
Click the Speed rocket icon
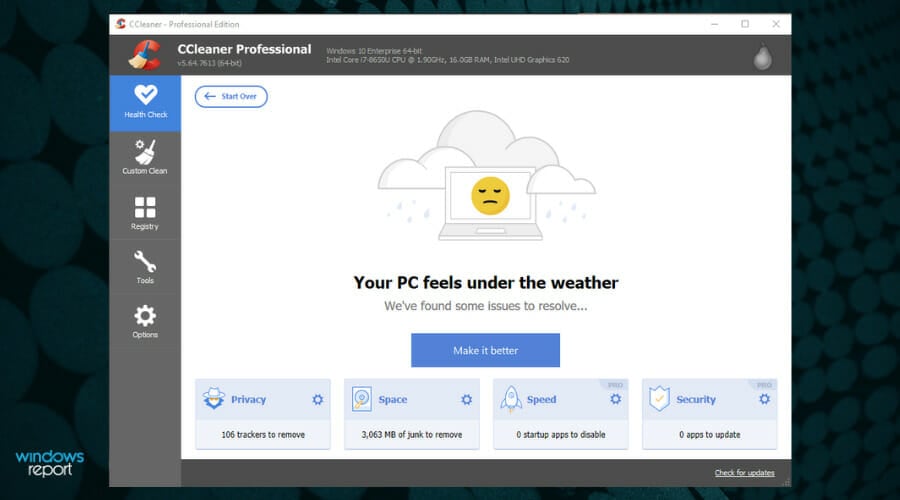511,399
